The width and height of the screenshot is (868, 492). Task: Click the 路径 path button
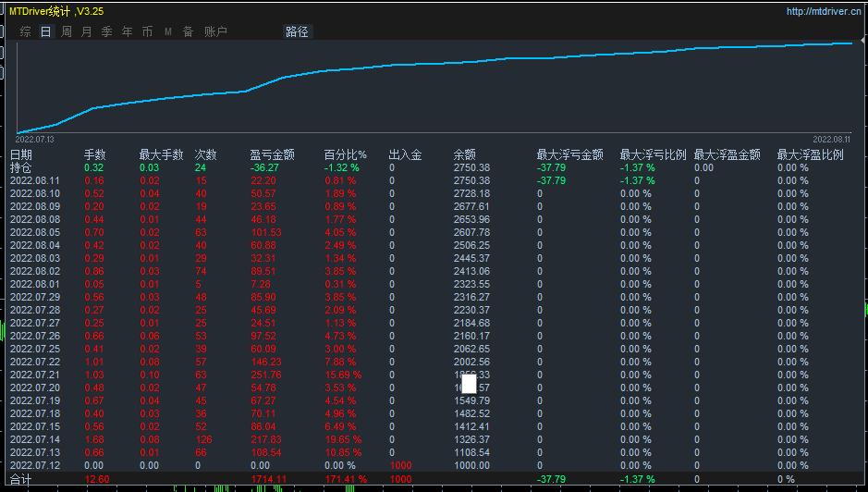click(x=298, y=31)
